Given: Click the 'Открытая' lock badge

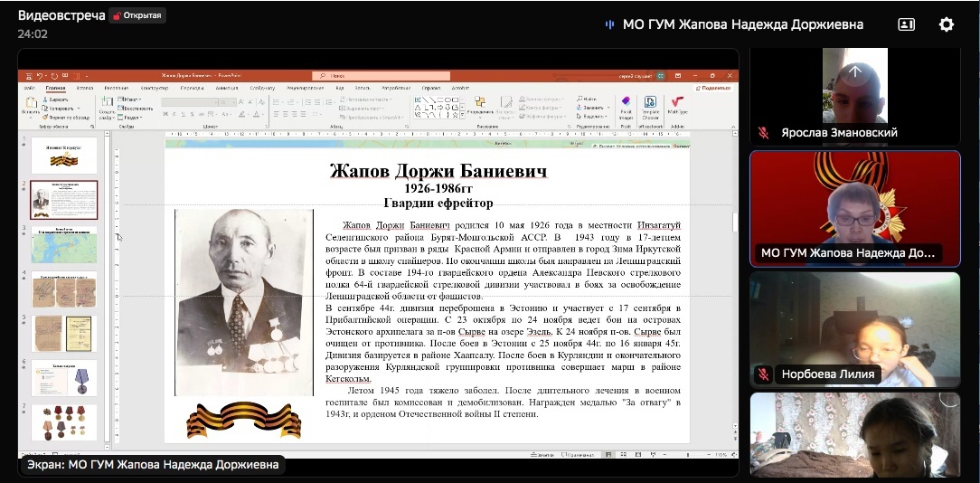Looking at the screenshot, I should pyautogui.click(x=137, y=15).
